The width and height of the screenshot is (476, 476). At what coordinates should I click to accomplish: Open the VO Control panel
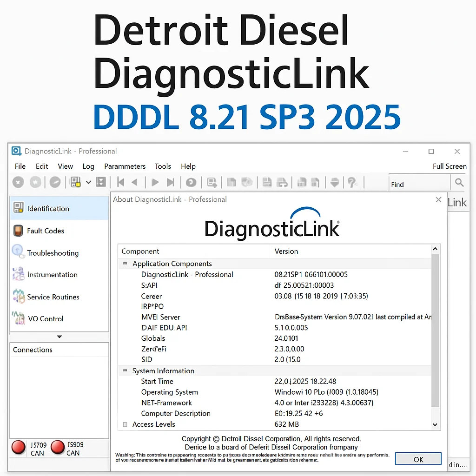(59, 318)
